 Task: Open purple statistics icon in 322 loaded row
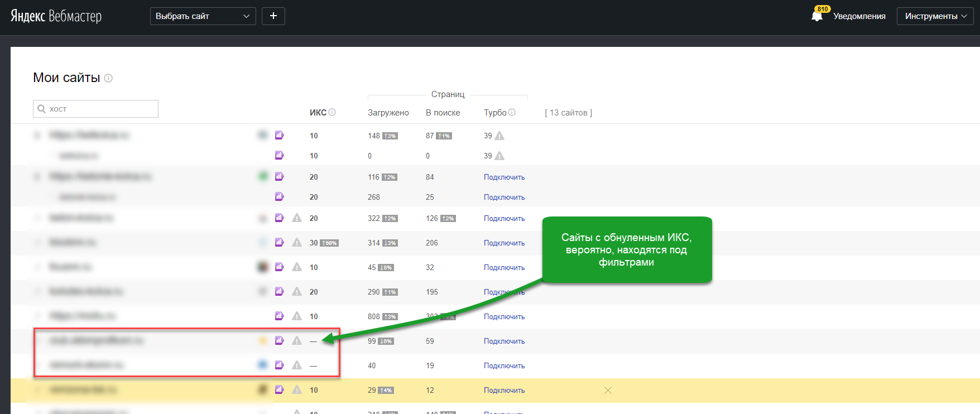pos(279,218)
